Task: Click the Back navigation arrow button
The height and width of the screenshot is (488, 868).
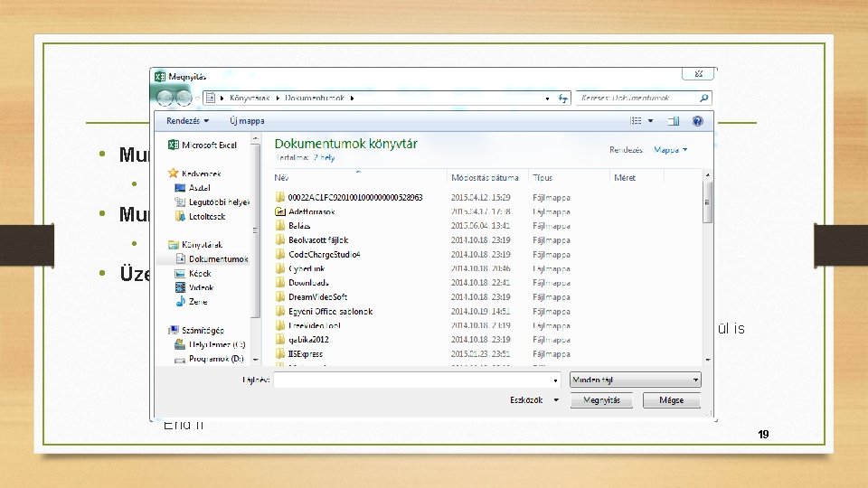Action: pos(165,98)
